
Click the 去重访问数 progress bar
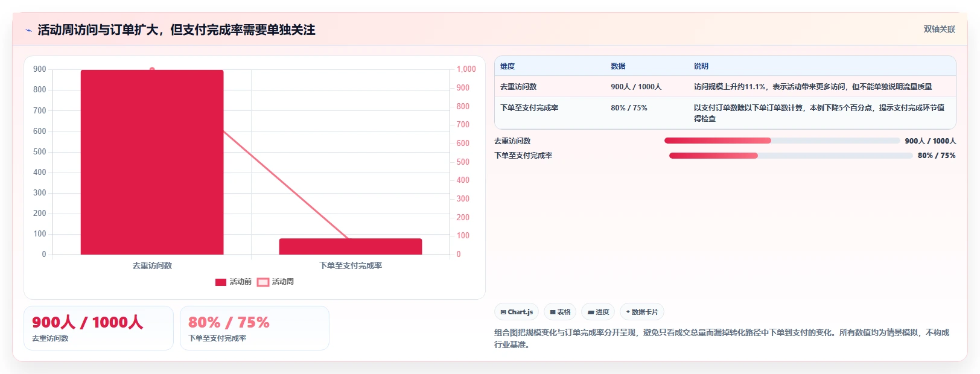point(782,141)
